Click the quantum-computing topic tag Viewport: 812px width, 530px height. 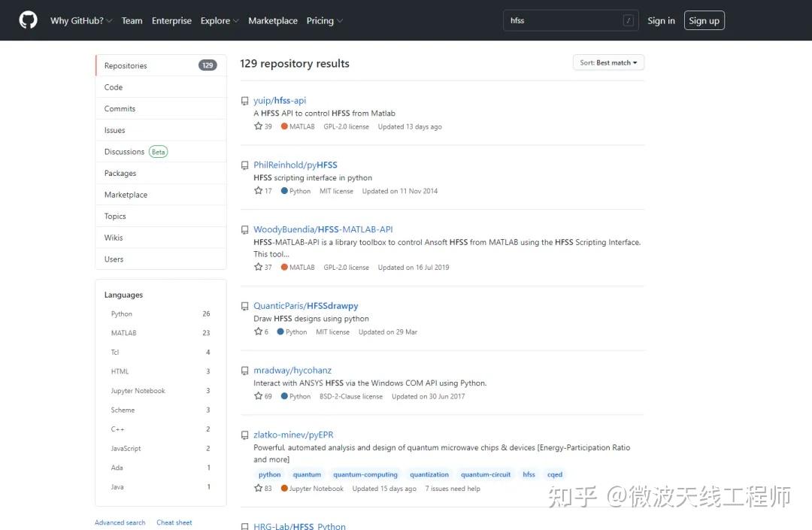point(365,474)
